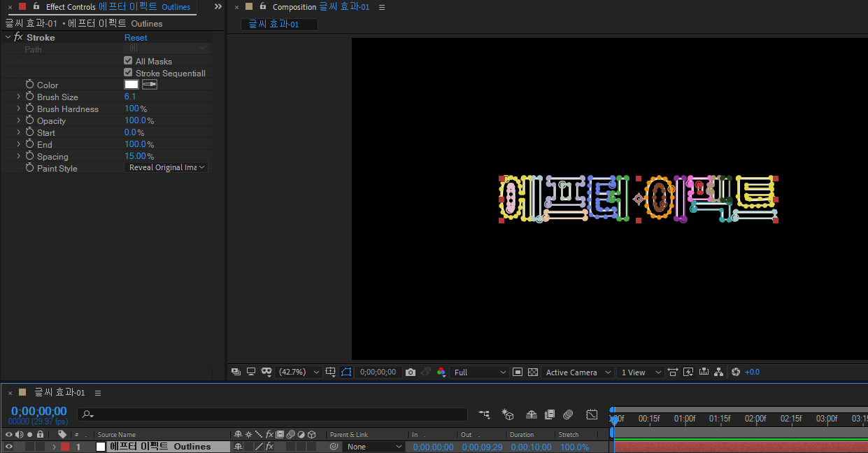The height and width of the screenshot is (453, 868).
Task: Open the Graph Editor icon
Action: tap(592, 414)
